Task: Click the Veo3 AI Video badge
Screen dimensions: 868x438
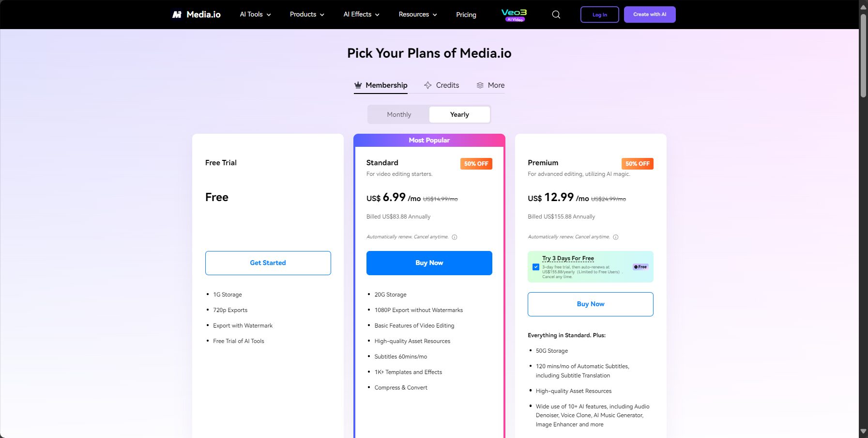Action: coord(514,15)
